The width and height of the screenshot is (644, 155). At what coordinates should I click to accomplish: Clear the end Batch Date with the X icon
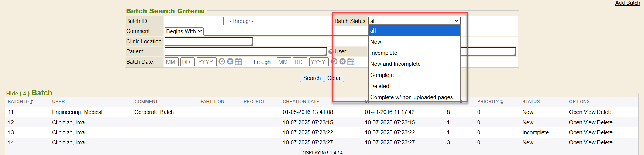(x=342, y=61)
